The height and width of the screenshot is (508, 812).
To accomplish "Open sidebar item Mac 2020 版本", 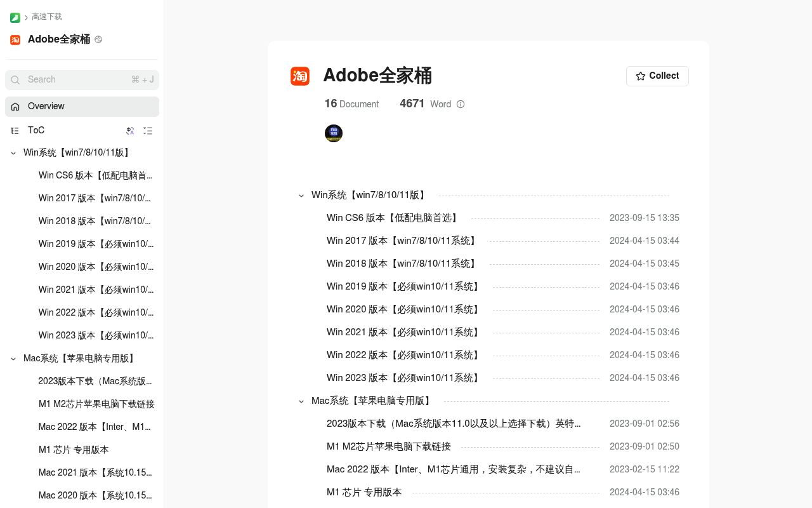I will point(96,495).
